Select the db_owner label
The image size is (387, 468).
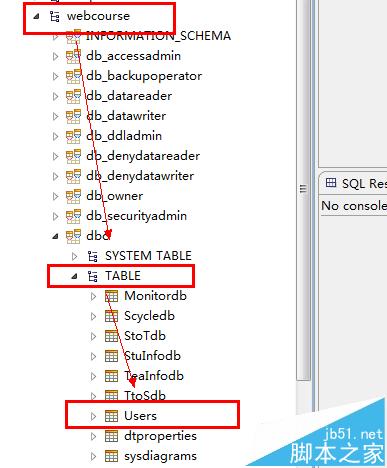114,196
